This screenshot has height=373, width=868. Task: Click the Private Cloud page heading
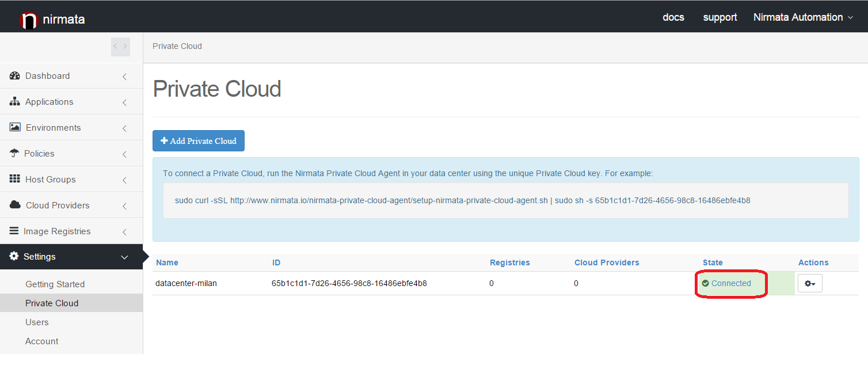pos(217,89)
